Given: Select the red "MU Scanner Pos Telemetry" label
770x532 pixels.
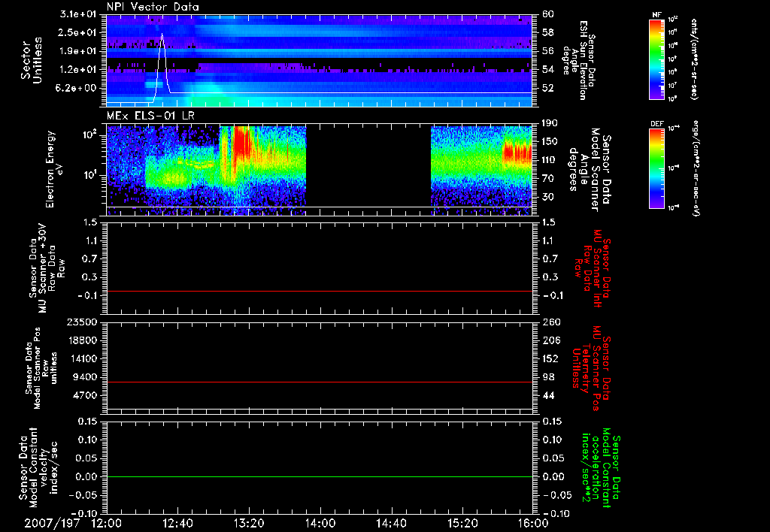Looking at the screenshot, I should pos(591,370).
